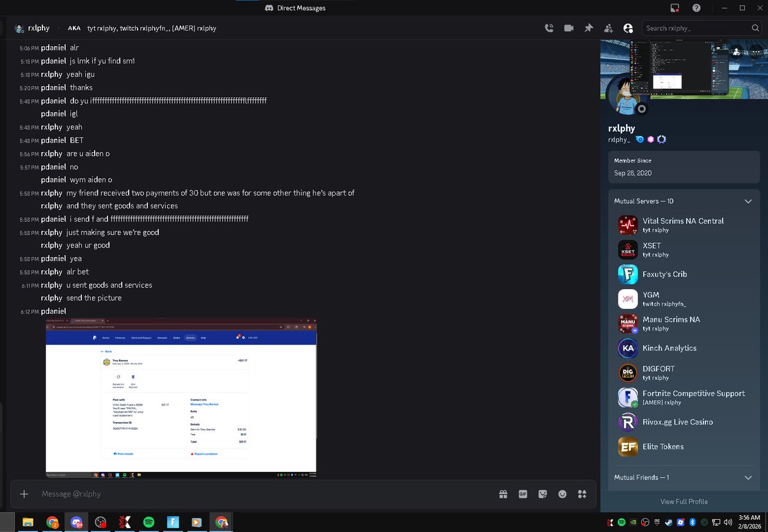Click 'just making sure we're good' message
The image size is (768, 532).
[113, 232]
